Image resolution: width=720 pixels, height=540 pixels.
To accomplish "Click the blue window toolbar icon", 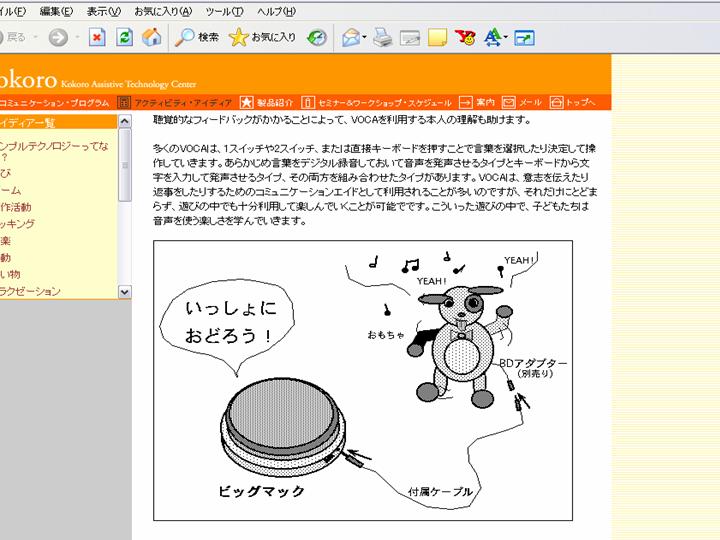I will click(524, 38).
